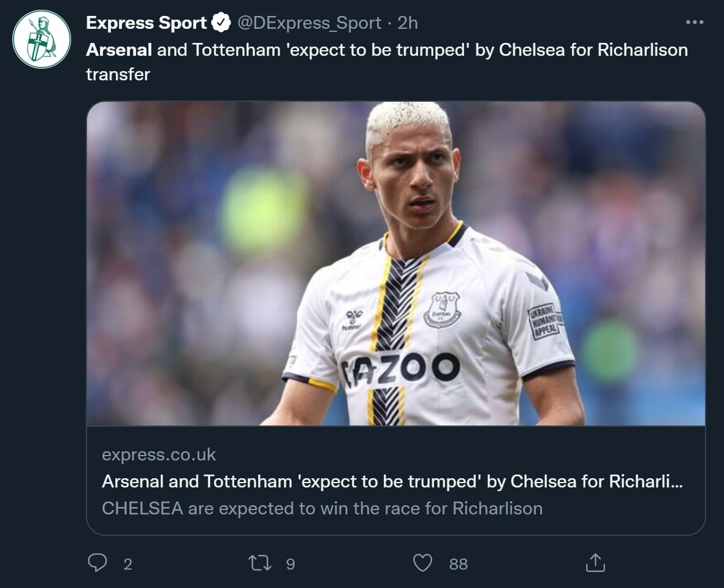Click the reply count number 2
724x588 pixels.
(128, 564)
